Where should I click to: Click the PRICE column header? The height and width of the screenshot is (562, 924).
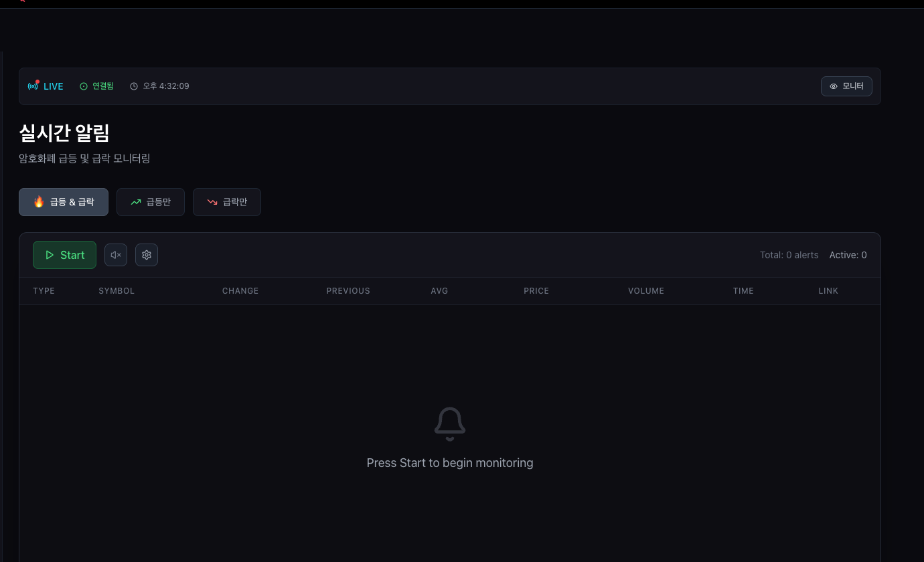[x=536, y=291]
